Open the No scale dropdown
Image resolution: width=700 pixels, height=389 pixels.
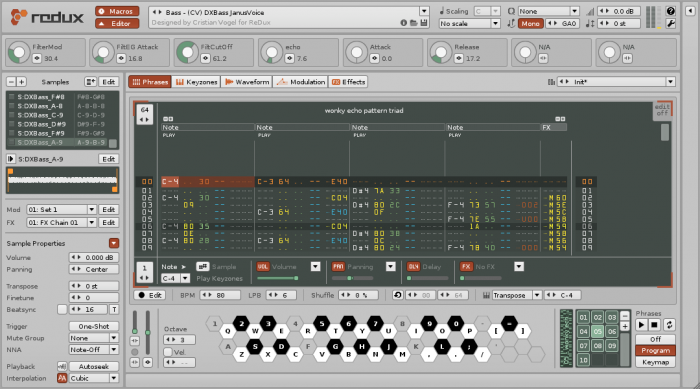click(x=469, y=24)
